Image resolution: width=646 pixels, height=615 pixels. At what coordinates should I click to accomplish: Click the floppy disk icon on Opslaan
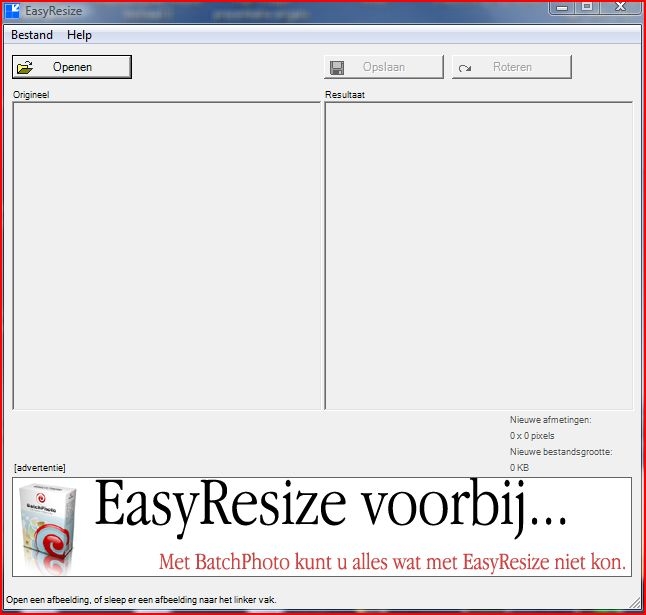coord(337,68)
